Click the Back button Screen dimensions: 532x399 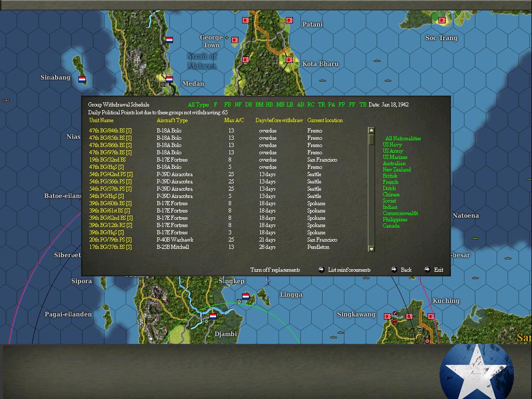coord(406,270)
